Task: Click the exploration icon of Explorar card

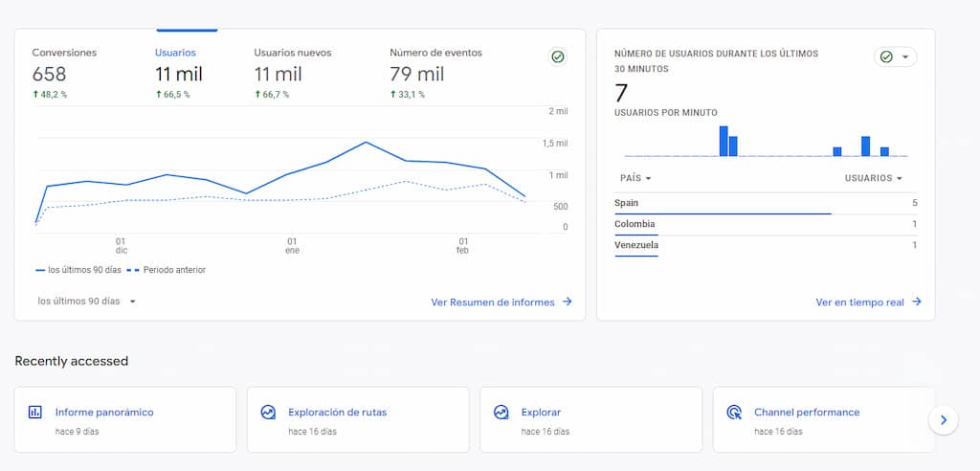Action: pyautogui.click(x=501, y=413)
